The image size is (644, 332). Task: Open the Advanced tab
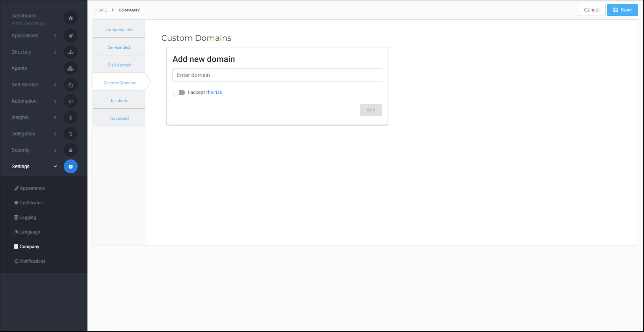coord(119,118)
